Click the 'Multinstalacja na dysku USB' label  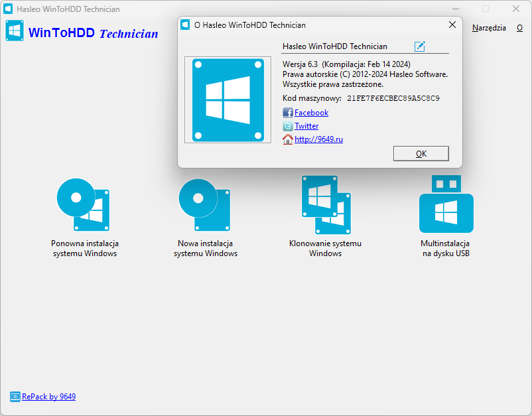[x=446, y=248]
